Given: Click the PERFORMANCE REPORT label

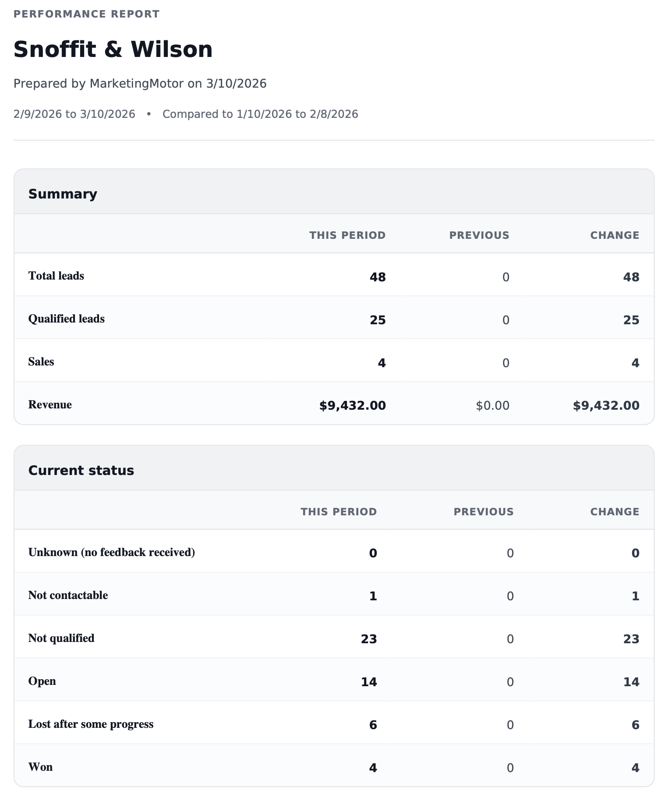Looking at the screenshot, I should point(86,14).
